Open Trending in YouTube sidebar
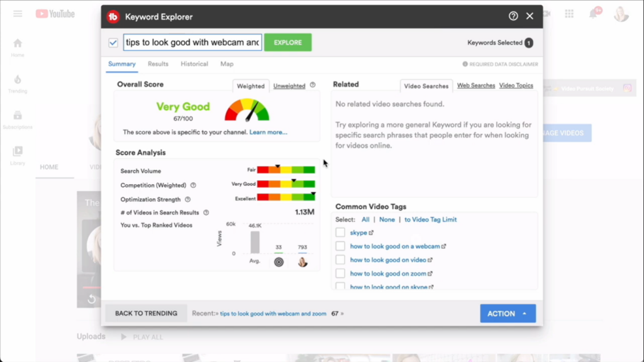The height and width of the screenshot is (362, 644). coord(18,84)
